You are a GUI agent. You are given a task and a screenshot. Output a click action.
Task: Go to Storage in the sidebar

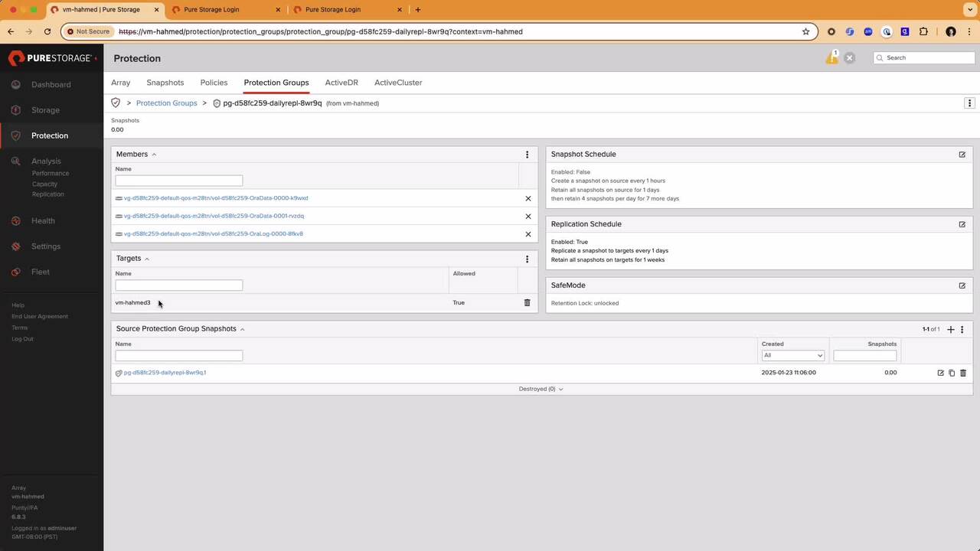[x=45, y=110]
